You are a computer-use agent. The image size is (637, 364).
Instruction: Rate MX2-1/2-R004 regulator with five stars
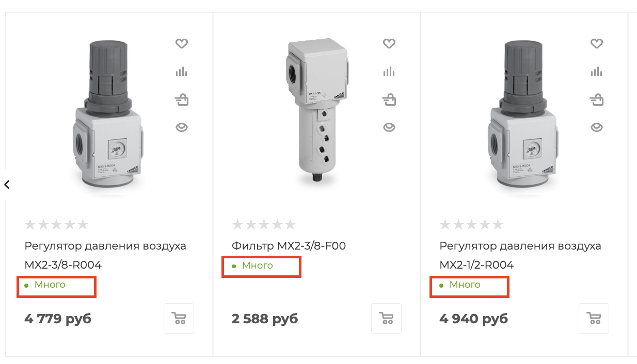(x=497, y=224)
